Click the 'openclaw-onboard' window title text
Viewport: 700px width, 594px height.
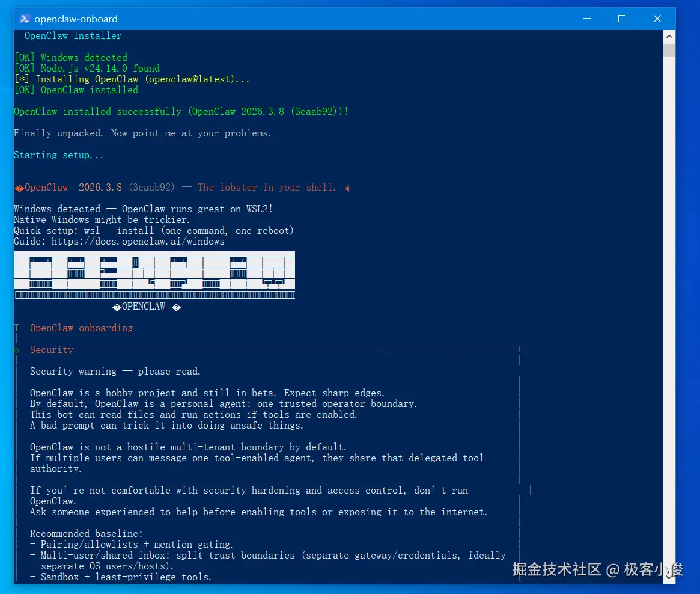pyautogui.click(x=76, y=19)
